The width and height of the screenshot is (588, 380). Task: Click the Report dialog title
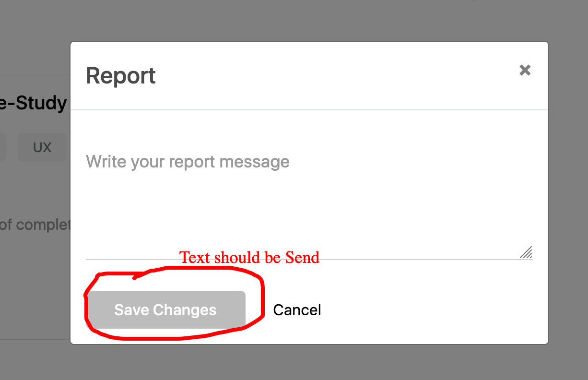click(121, 76)
